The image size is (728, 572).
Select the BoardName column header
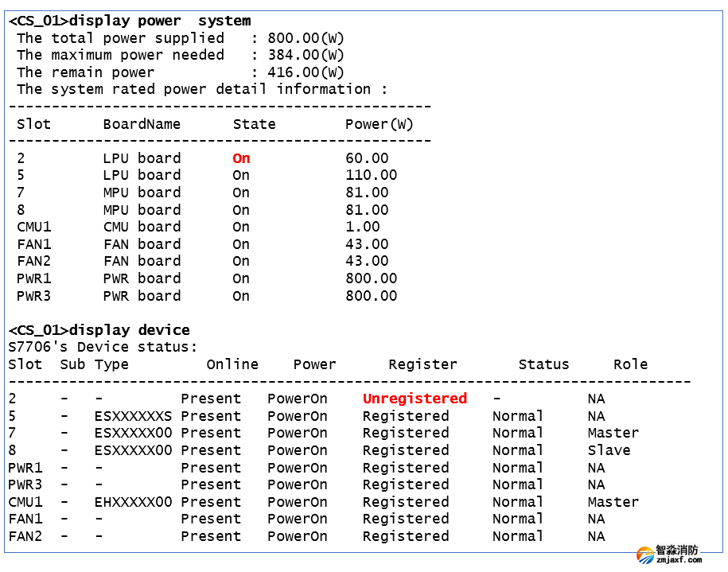click(142, 124)
